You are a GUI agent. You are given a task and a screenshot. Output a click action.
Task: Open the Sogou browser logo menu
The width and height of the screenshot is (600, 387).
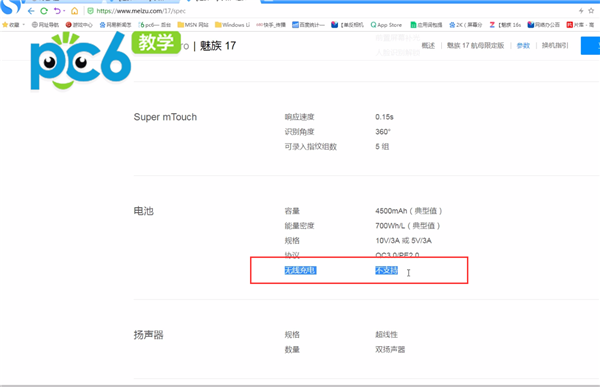pos(11,7)
